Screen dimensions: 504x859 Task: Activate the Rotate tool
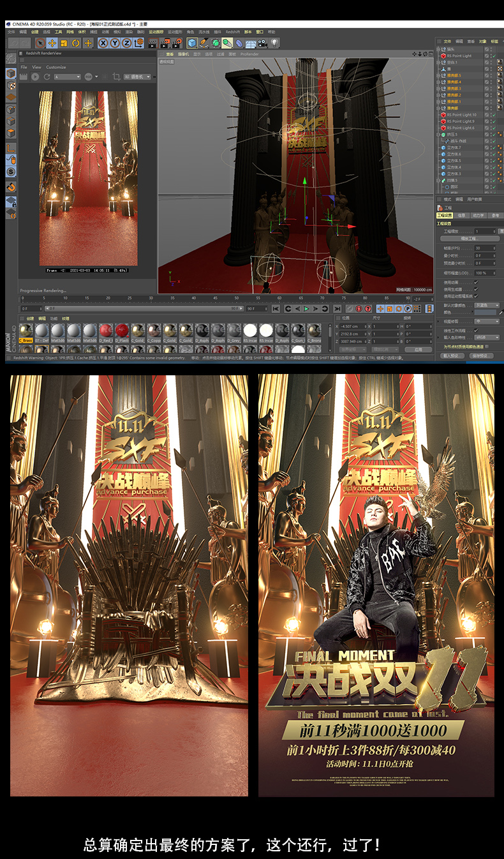click(x=76, y=43)
